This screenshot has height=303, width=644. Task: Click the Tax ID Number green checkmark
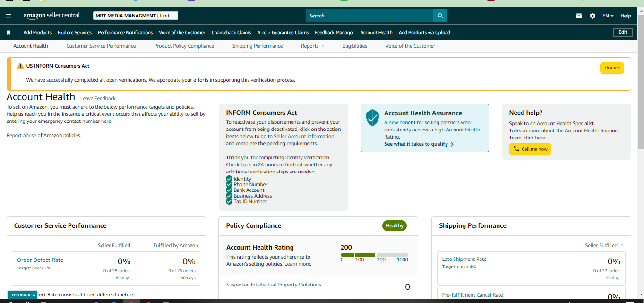coord(229,201)
